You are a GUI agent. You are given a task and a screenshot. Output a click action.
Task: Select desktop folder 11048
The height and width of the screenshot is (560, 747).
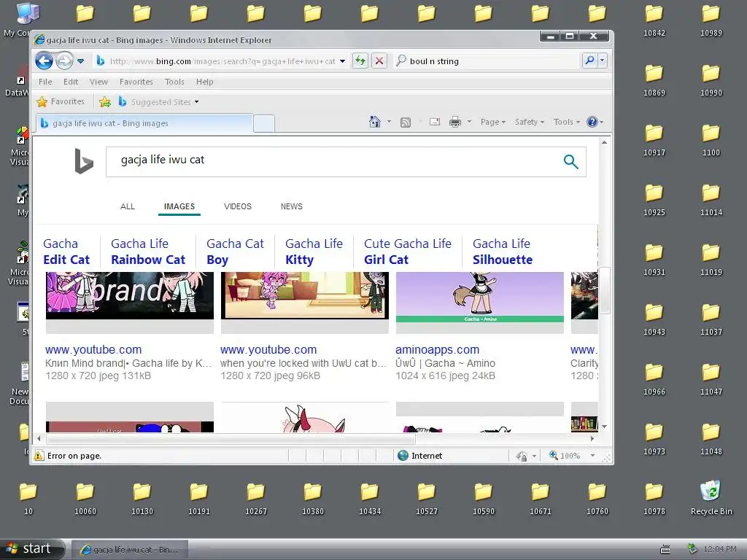[711, 439]
